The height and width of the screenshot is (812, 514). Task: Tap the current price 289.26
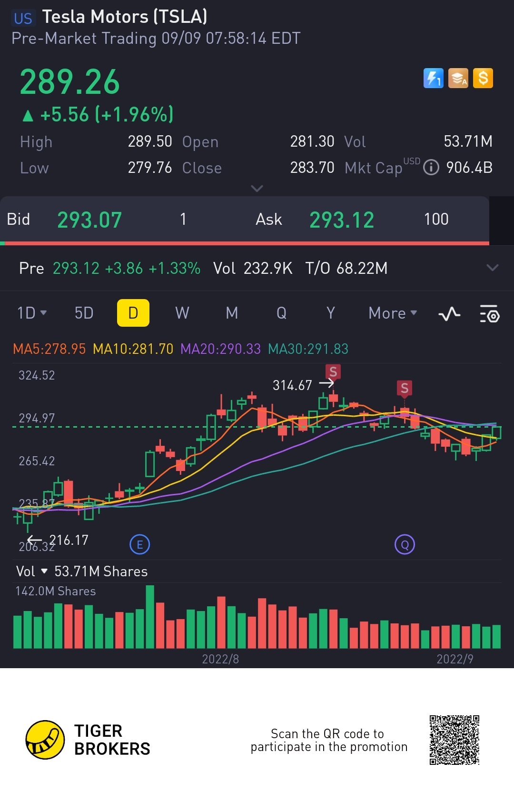[x=69, y=82]
